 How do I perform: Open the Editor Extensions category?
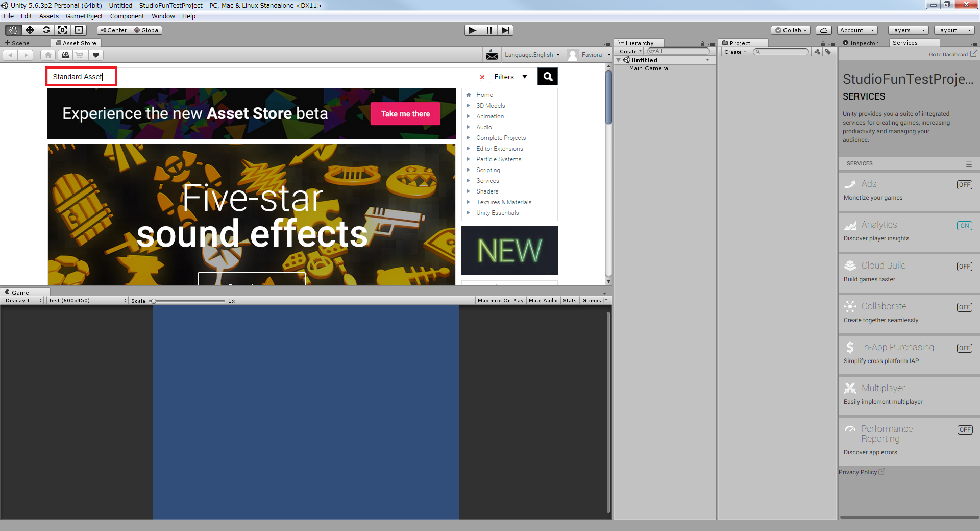point(499,149)
